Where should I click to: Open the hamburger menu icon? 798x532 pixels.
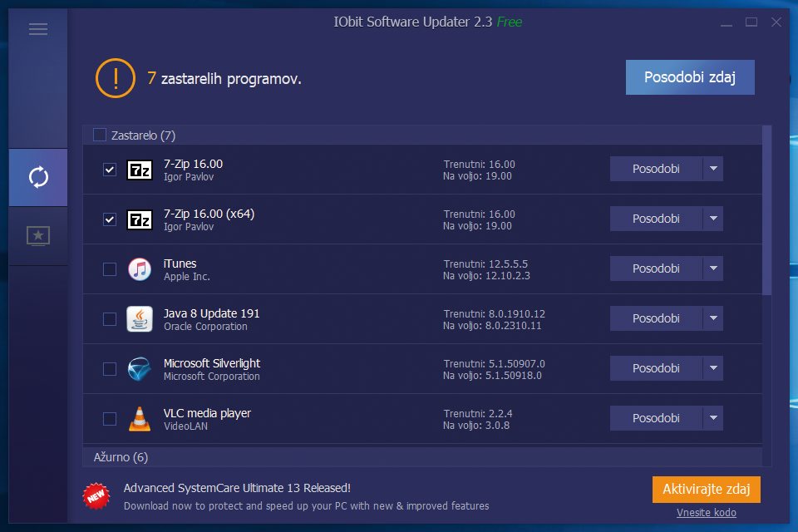(38, 29)
